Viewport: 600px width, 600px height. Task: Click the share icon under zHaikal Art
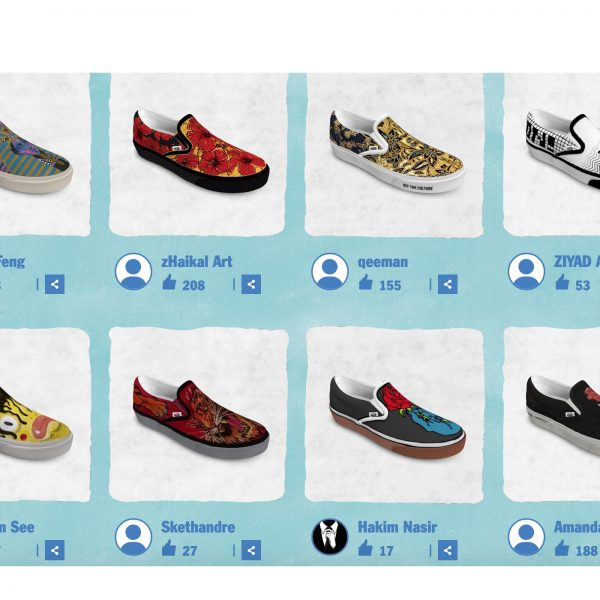tap(251, 284)
